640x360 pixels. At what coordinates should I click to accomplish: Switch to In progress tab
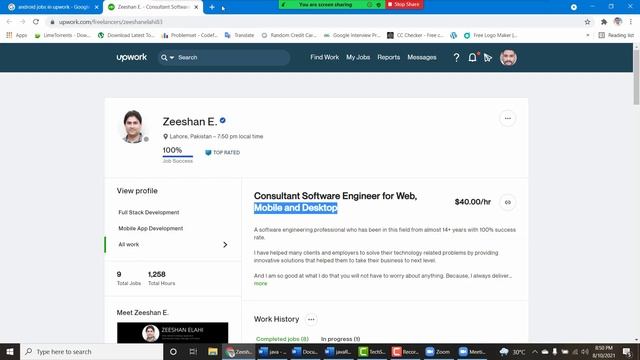click(340, 339)
